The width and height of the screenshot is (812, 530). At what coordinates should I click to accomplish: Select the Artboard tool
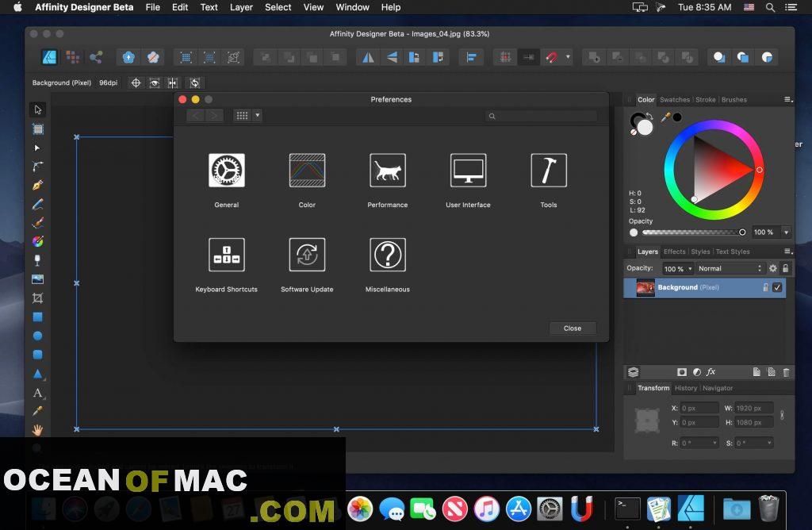click(37, 129)
